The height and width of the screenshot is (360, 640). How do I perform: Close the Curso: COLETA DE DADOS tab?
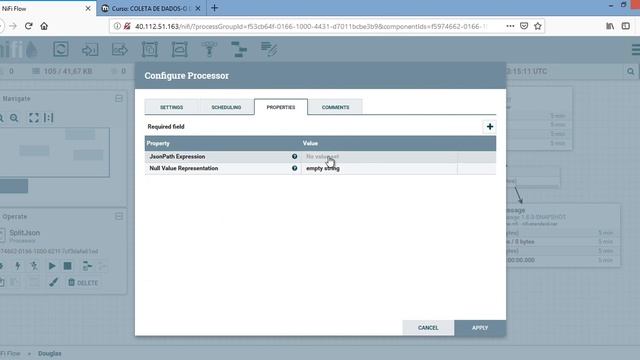point(198,8)
